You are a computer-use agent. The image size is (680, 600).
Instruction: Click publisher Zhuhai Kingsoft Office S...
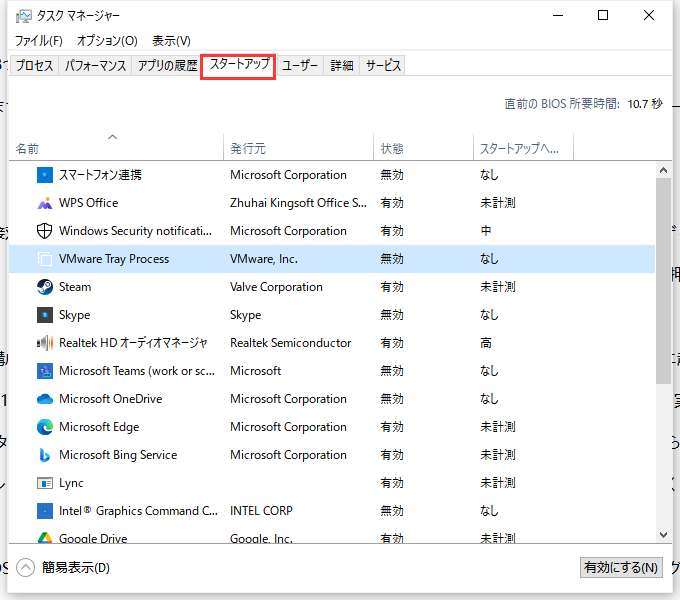298,203
